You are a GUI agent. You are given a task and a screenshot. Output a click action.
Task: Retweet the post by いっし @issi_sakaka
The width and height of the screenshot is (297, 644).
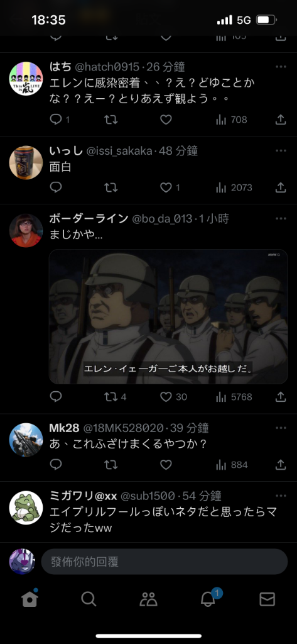[111, 187]
